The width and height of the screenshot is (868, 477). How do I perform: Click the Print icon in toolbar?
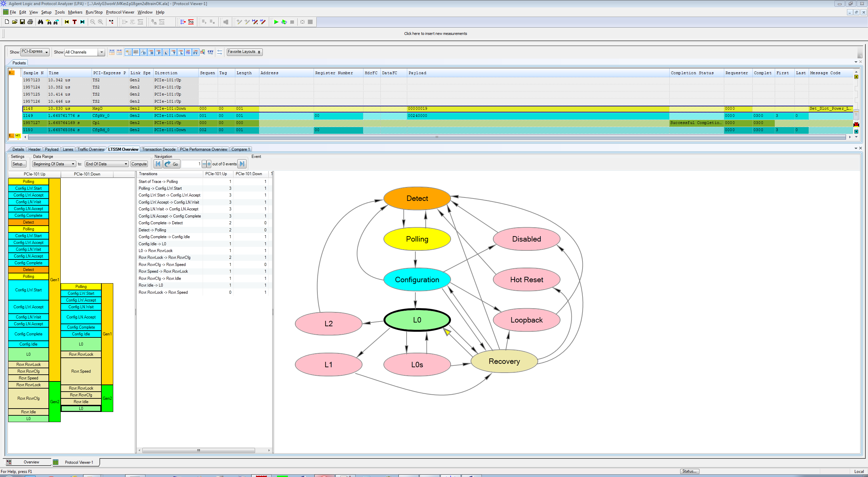[30, 22]
